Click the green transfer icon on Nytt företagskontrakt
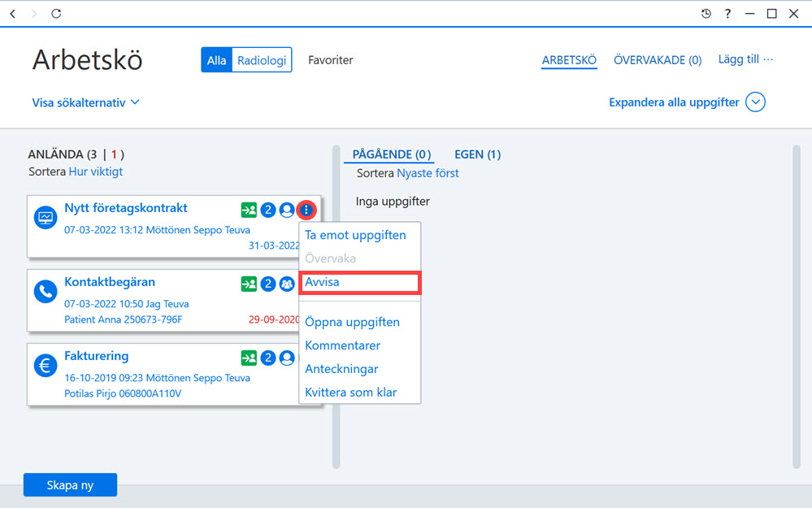812x508 pixels. (249, 210)
